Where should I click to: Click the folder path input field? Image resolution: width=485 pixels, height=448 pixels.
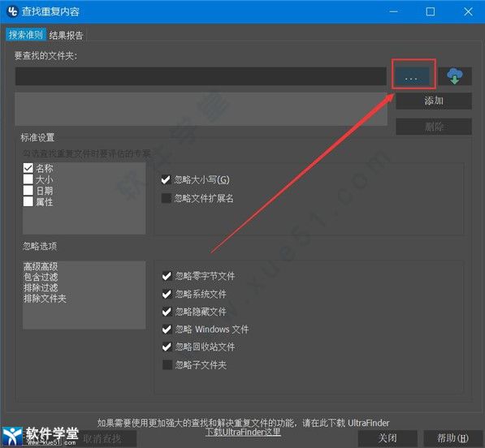(201, 76)
